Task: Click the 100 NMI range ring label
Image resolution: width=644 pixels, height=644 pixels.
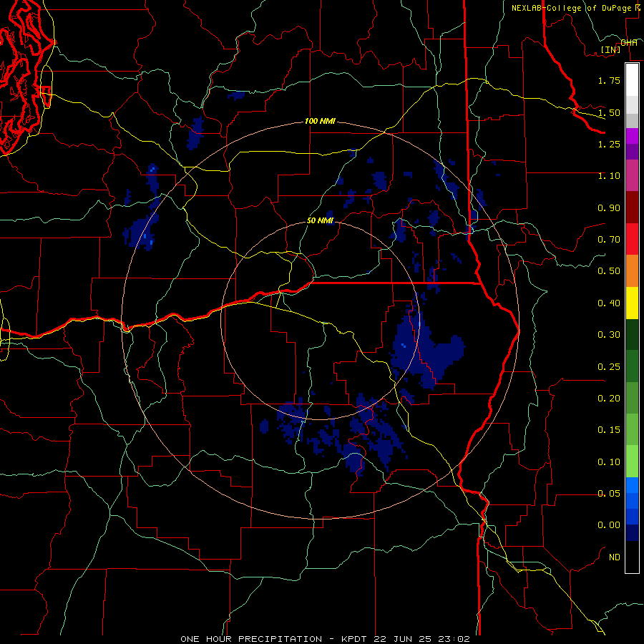Action: coord(320,121)
